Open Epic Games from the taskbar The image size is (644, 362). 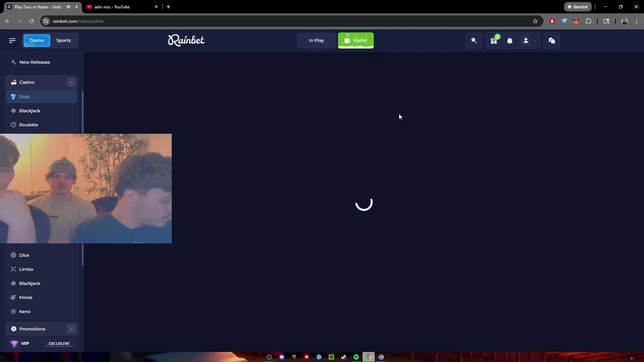294,357
